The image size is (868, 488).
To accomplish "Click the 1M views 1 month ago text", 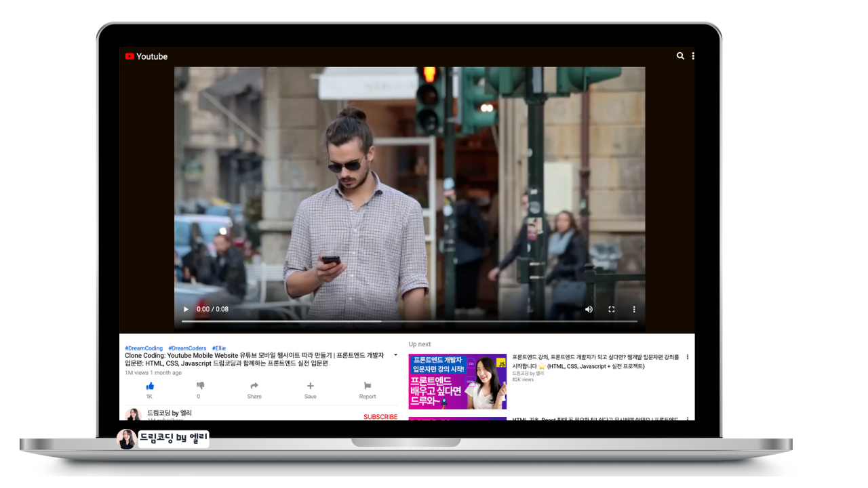I will tap(153, 373).
